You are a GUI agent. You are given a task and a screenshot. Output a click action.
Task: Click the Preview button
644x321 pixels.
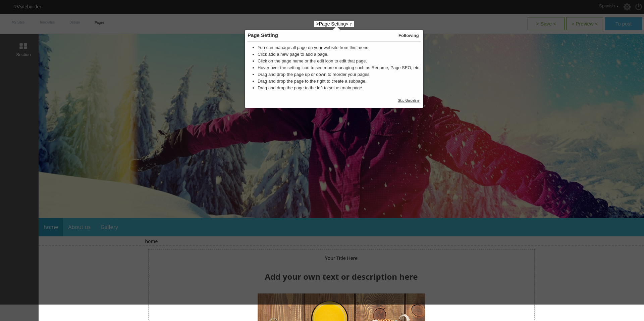pos(584,24)
